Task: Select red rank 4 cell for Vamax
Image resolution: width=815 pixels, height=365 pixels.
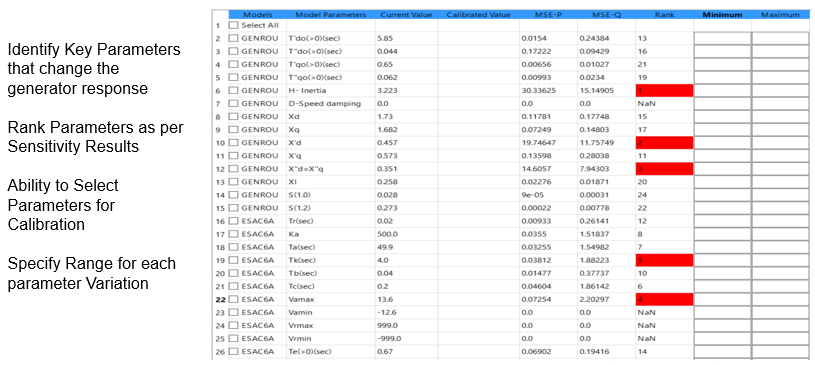Action: point(664,299)
